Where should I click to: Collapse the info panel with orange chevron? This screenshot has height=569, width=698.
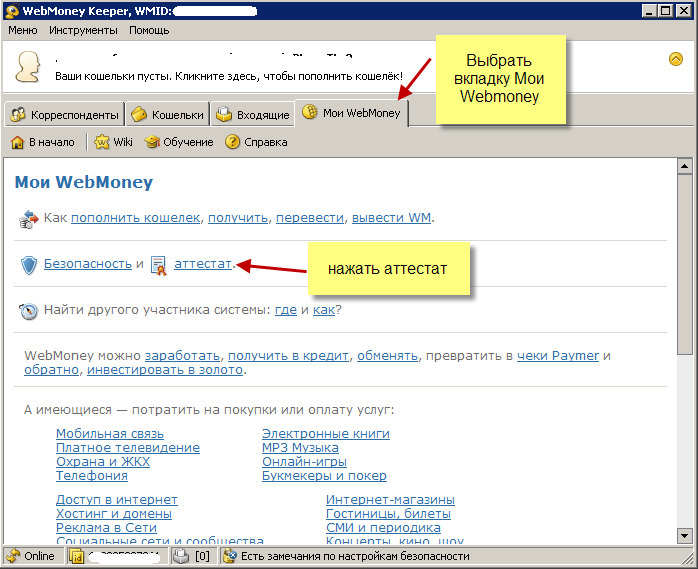(x=676, y=59)
